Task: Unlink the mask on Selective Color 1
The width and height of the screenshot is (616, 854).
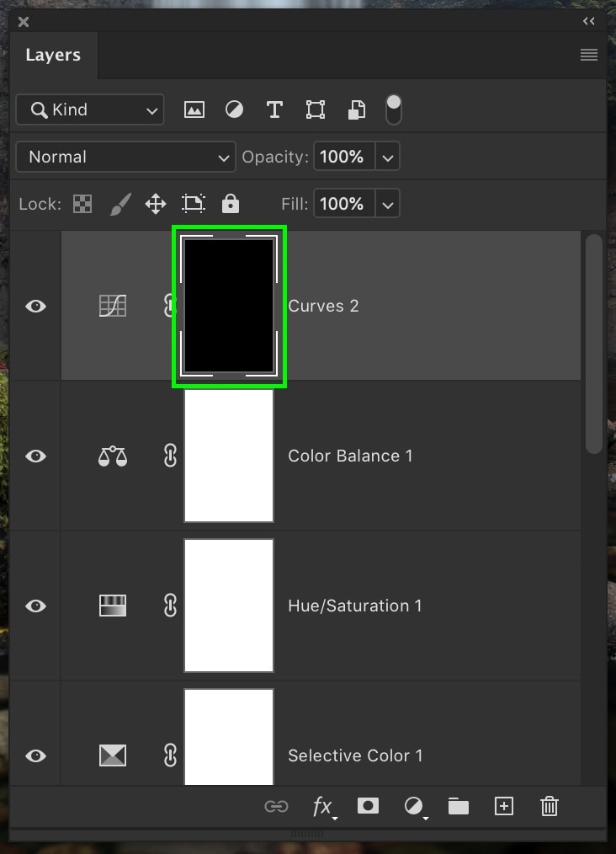Action: (170, 755)
